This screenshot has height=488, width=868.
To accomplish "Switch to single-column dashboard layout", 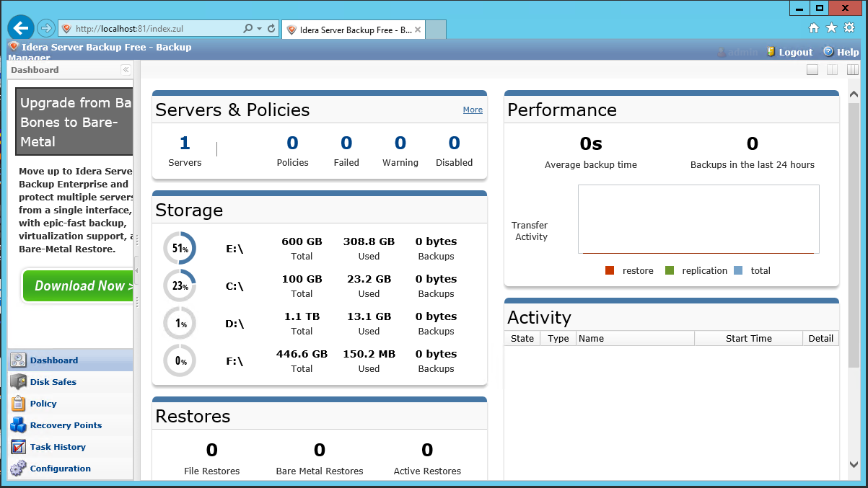I will pos(812,70).
